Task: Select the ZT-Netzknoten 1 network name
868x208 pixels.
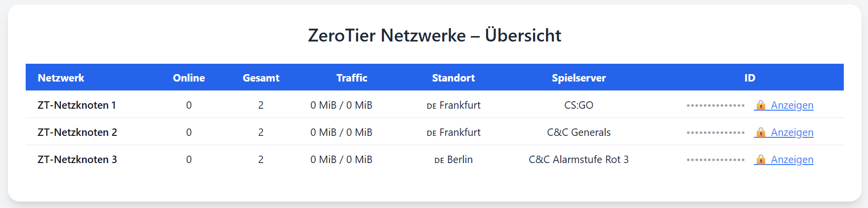Action: pyautogui.click(x=77, y=105)
